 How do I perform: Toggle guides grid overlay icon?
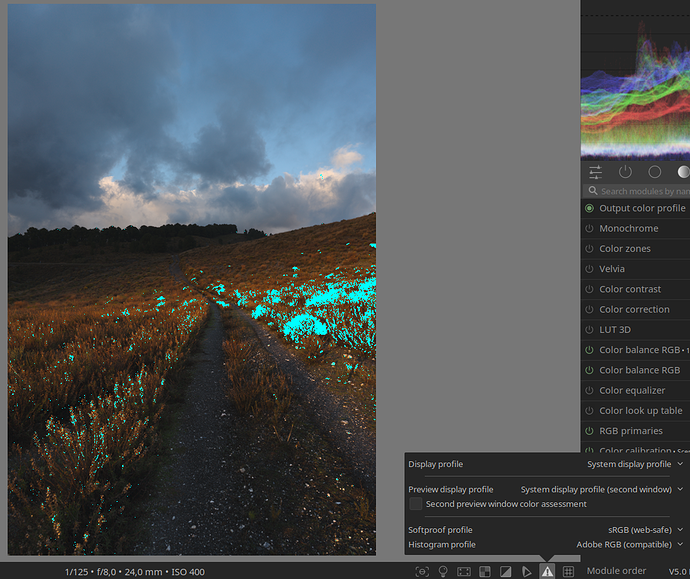(x=568, y=571)
